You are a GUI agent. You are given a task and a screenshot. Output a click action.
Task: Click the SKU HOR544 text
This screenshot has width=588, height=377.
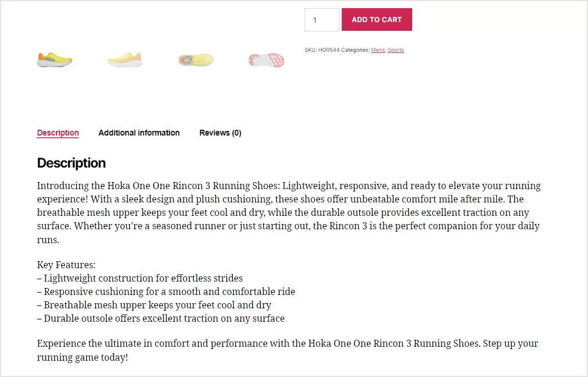[x=322, y=50]
